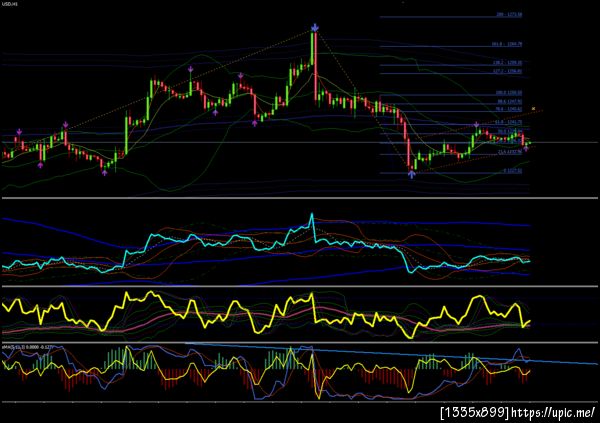Image resolution: width=600 pixels, height=423 pixels.
Task: Click the 200 Fibonacci level label at top
Action: pos(509,15)
